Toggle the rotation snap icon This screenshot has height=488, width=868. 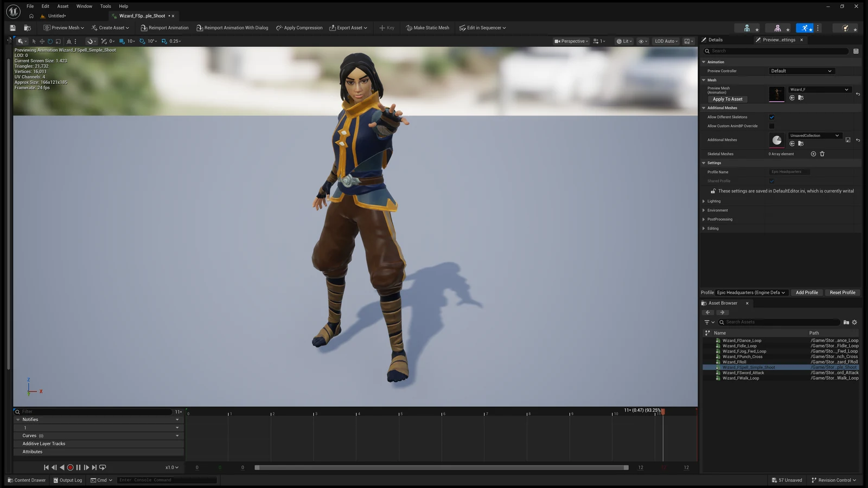(x=142, y=41)
